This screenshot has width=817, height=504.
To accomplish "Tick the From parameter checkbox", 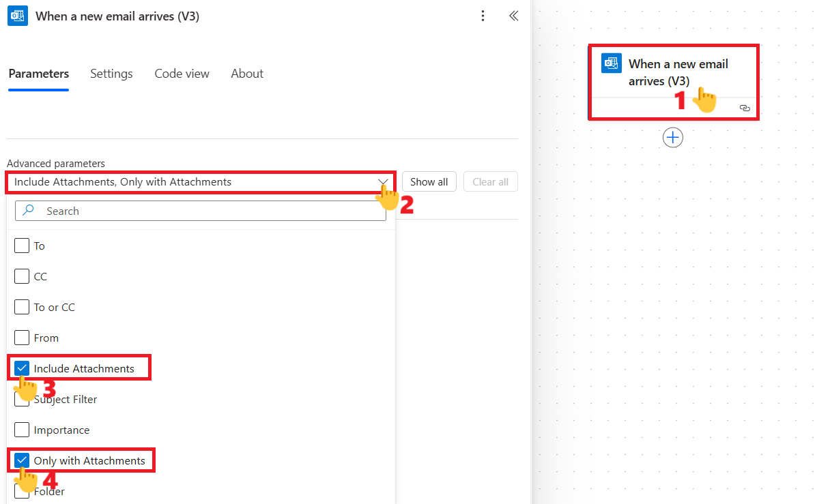I will [x=22, y=338].
